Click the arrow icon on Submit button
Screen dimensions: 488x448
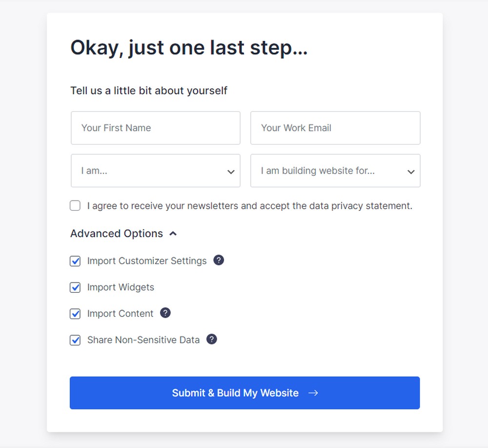tap(313, 393)
